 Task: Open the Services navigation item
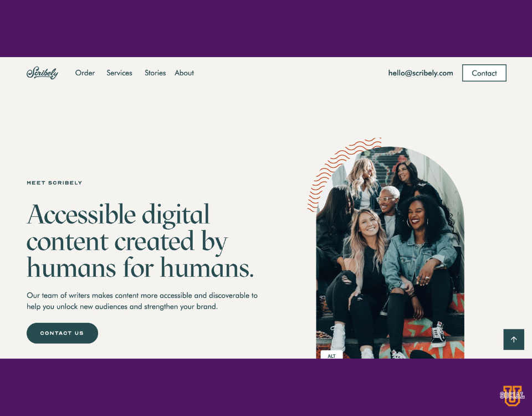(x=120, y=73)
